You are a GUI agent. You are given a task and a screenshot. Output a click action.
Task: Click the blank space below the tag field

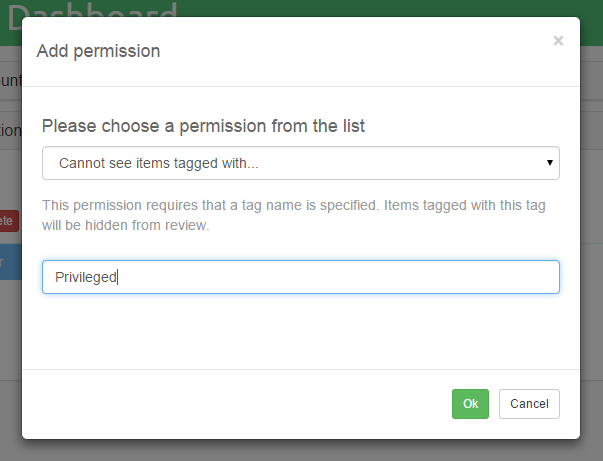[300, 330]
